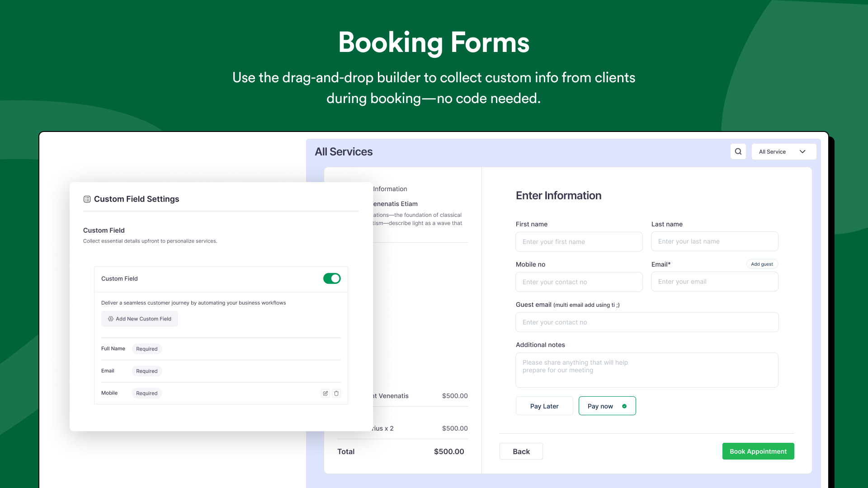868x488 pixels.
Task: Click green check icon on Pay now
Action: point(624,406)
